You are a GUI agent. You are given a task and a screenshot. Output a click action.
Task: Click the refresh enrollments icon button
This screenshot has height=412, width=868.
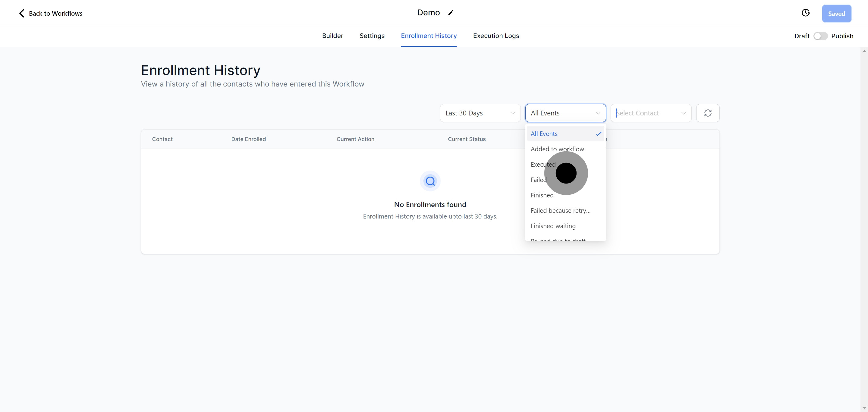point(708,113)
